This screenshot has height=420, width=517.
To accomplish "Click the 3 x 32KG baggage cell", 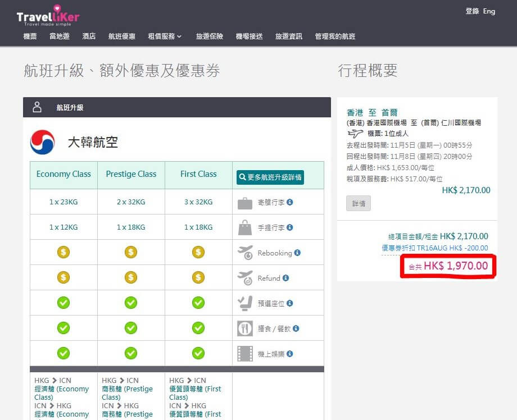I will tap(198, 202).
